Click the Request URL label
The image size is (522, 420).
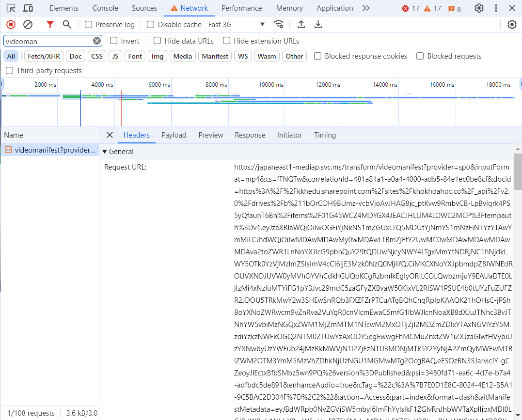(x=125, y=167)
